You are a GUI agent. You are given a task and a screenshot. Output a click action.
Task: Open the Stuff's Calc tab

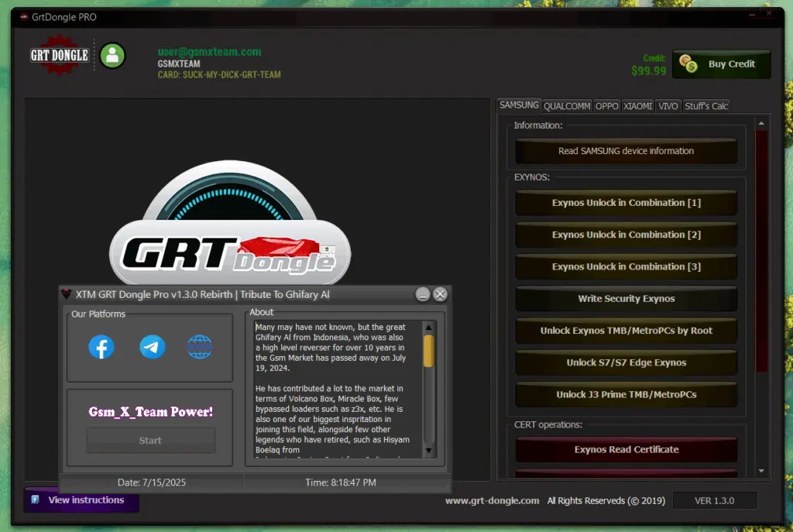click(706, 106)
